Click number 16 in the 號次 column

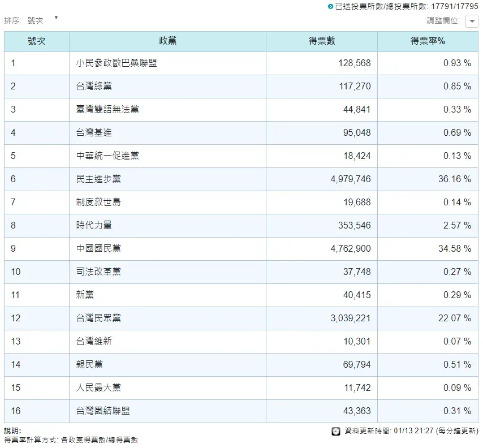[x=16, y=411]
